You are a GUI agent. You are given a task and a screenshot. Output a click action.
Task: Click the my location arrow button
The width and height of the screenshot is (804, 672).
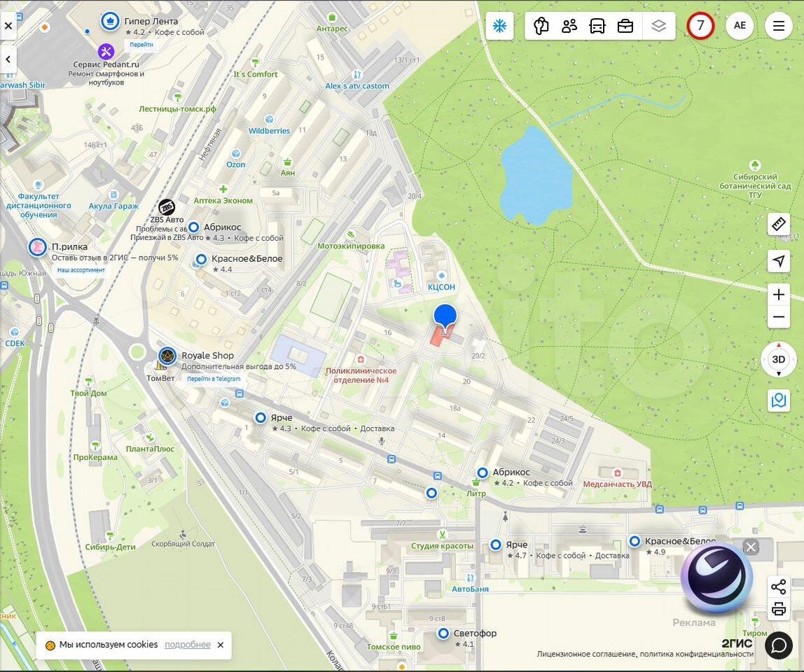pos(778,261)
